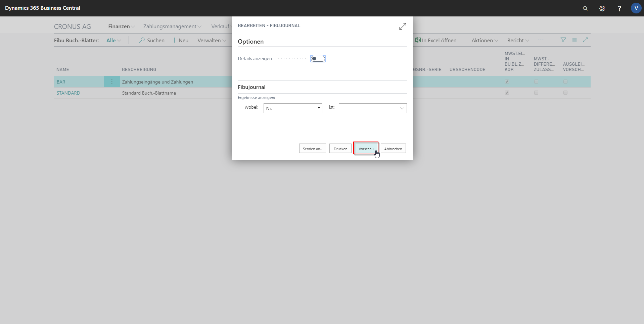Viewport: 644px width, 324px height.
Task: Show more options ellipsis in action bar
Action: (541, 40)
